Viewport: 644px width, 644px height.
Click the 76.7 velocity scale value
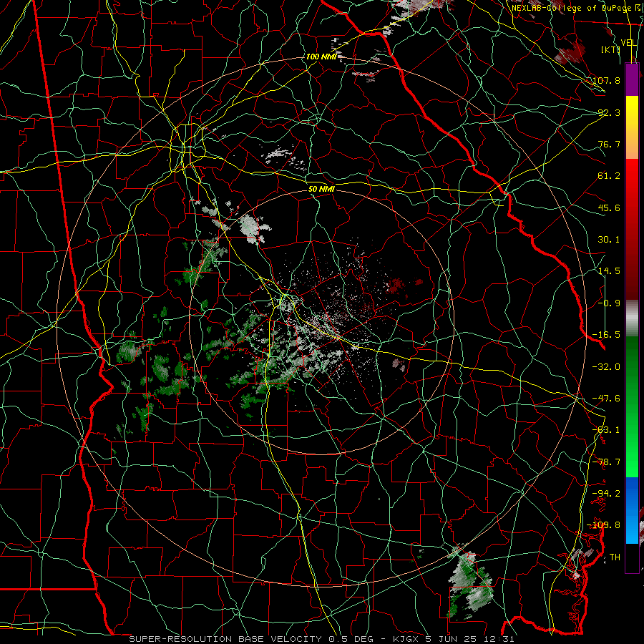pyautogui.click(x=609, y=144)
